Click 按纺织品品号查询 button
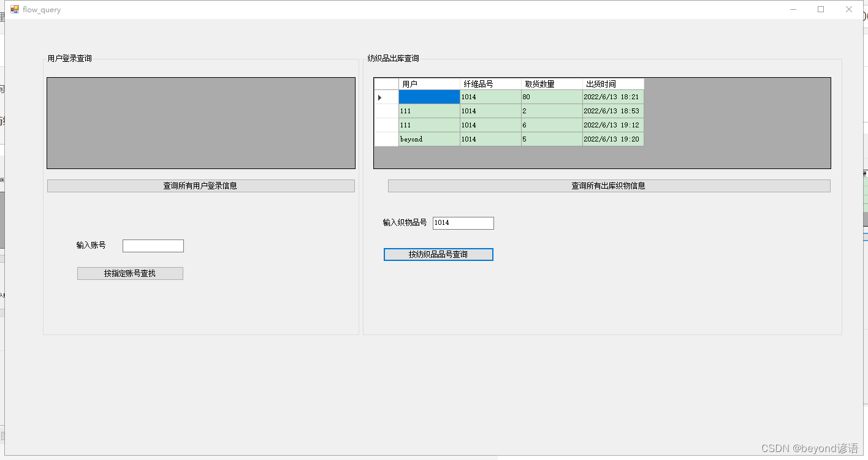 [x=438, y=254]
